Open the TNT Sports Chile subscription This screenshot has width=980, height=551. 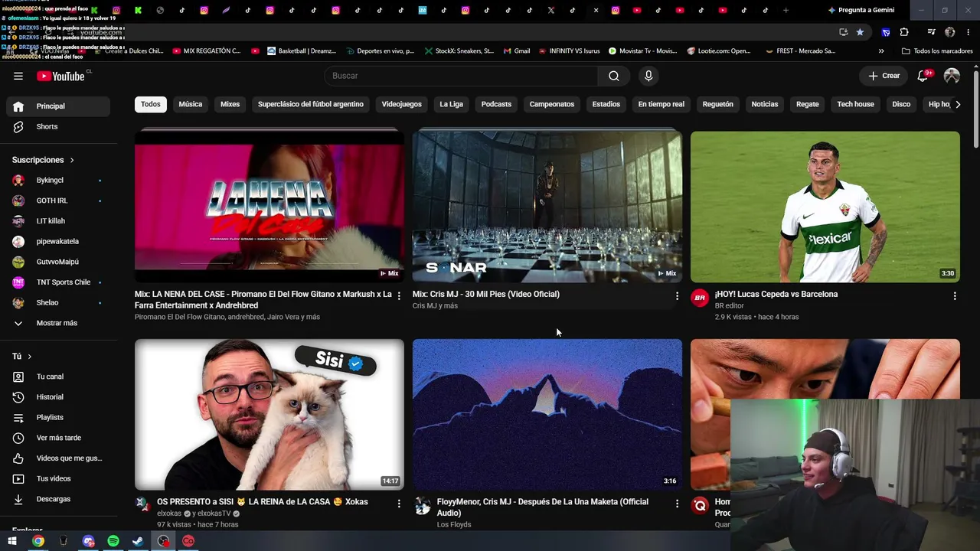[58, 282]
